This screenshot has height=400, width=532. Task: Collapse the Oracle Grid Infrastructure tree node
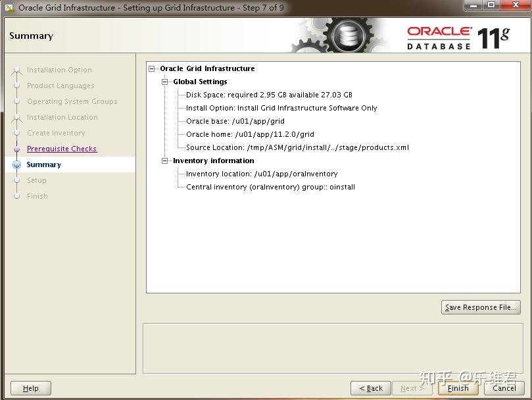(x=153, y=68)
